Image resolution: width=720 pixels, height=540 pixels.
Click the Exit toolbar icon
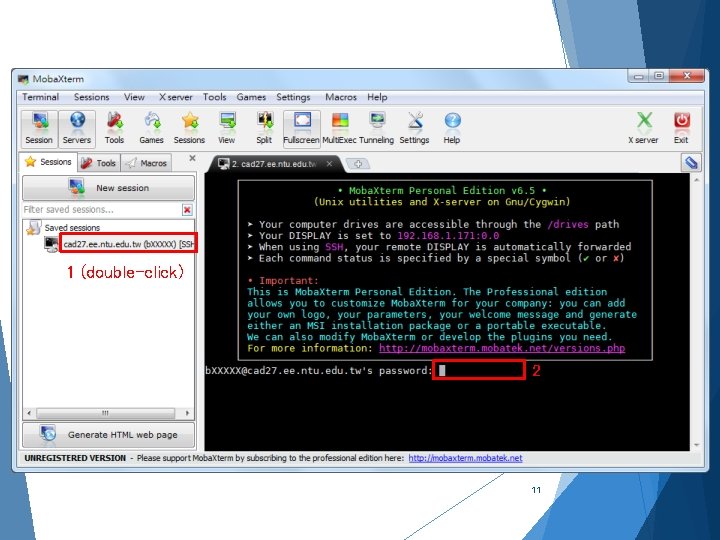[681, 129]
